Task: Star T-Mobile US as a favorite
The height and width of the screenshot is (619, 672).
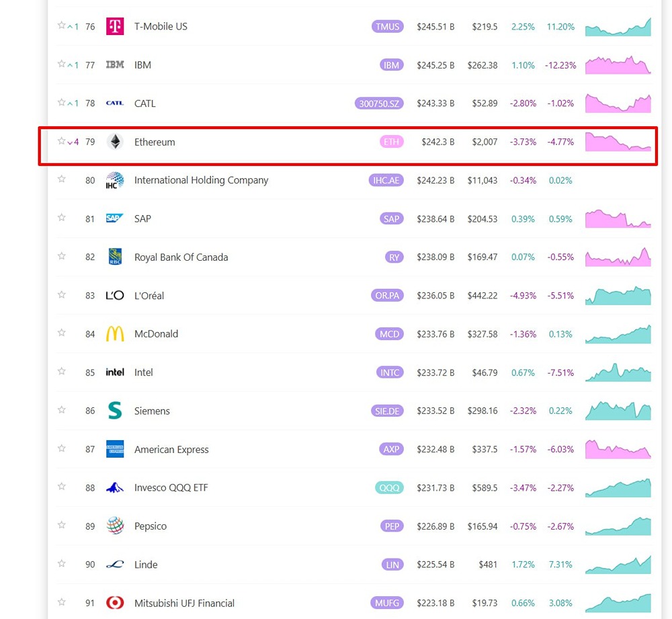Action: pyautogui.click(x=61, y=26)
